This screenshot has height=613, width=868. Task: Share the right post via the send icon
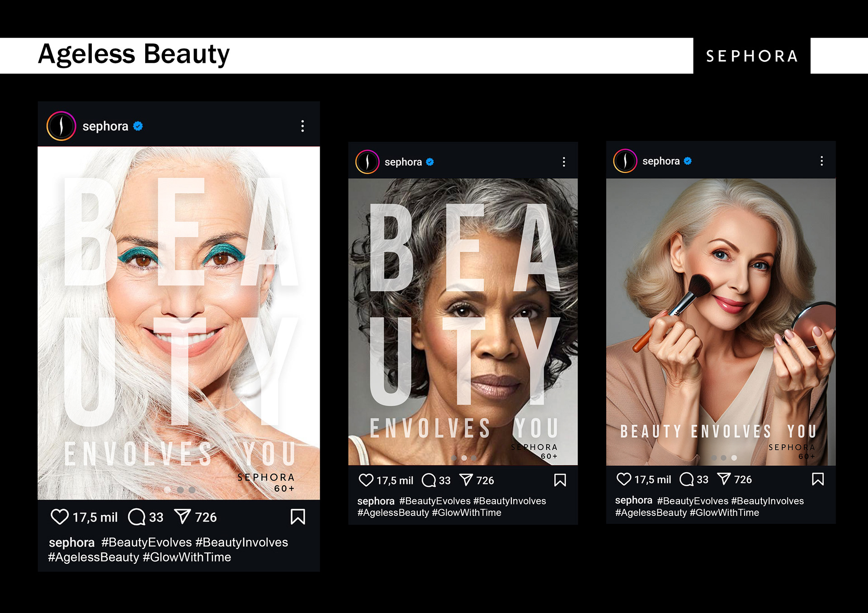(x=724, y=479)
